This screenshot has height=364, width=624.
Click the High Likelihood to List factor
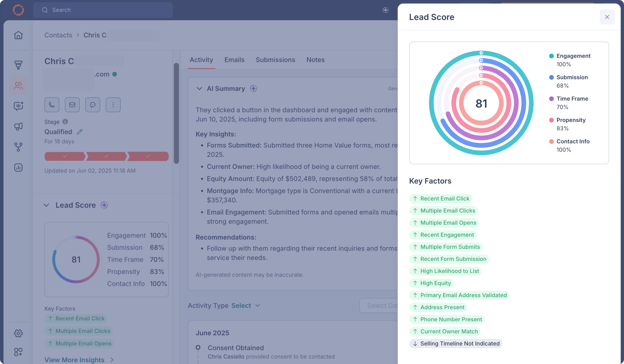tap(445, 271)
